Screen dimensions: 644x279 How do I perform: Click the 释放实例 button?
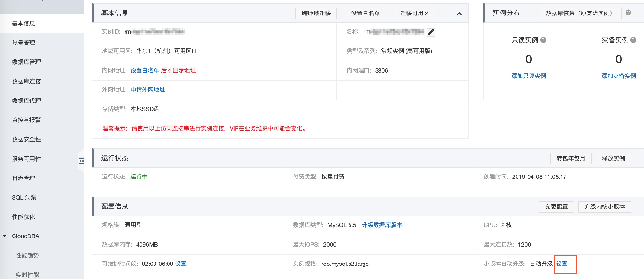(x=614, y=158)
